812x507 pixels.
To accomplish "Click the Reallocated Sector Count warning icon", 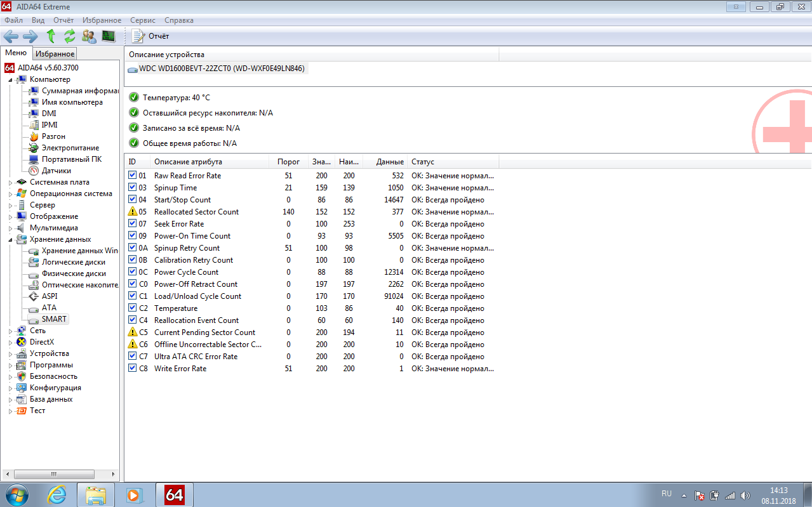I will [x=133, y=211].
